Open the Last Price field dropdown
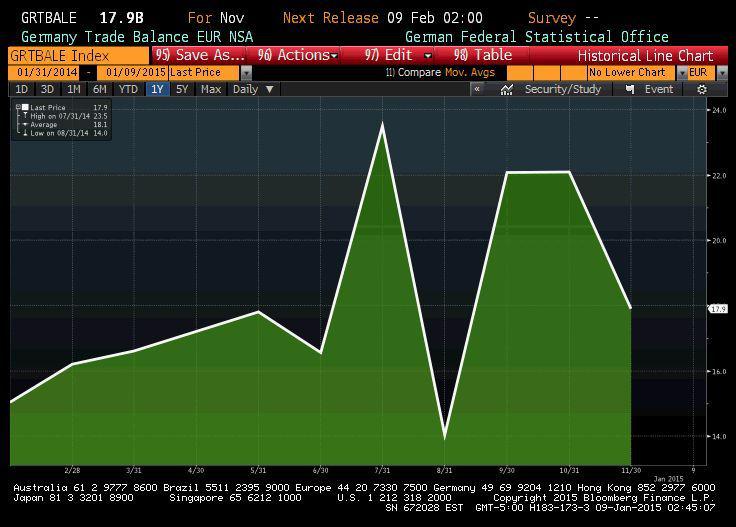This screenshot has height=527, width=736. 246,72
